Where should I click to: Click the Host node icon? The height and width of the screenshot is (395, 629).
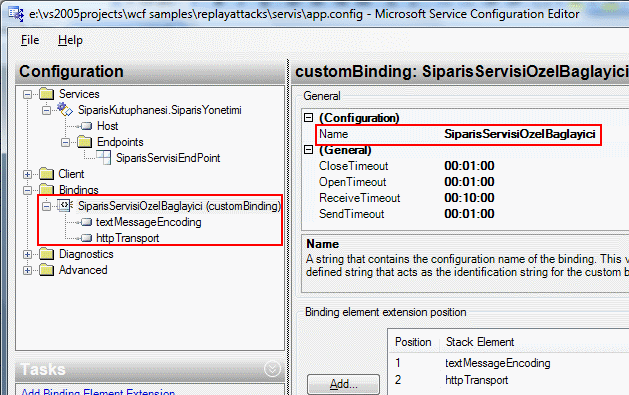(86, 126)
